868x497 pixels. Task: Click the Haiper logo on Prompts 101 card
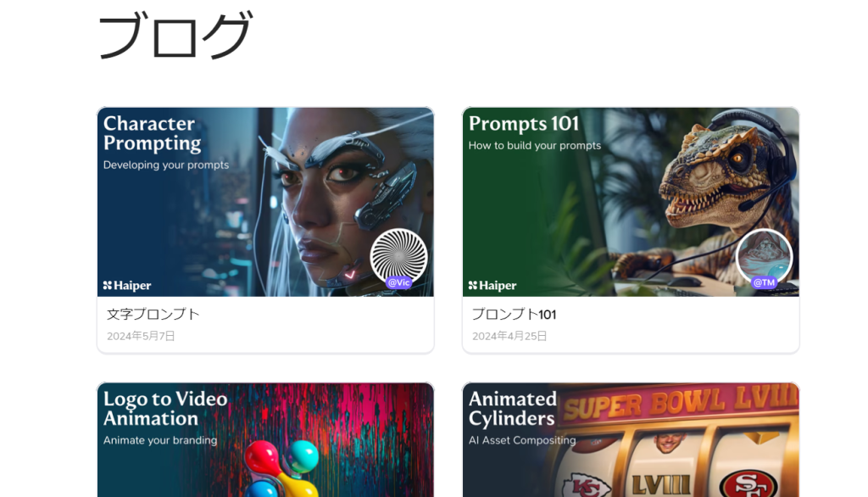[x=492, y=285]
